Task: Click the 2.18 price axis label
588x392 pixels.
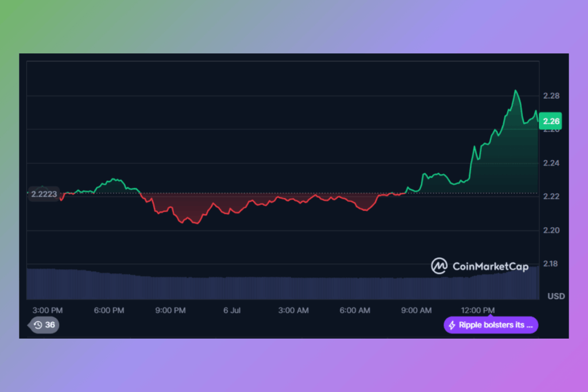Action: (551, 264)
